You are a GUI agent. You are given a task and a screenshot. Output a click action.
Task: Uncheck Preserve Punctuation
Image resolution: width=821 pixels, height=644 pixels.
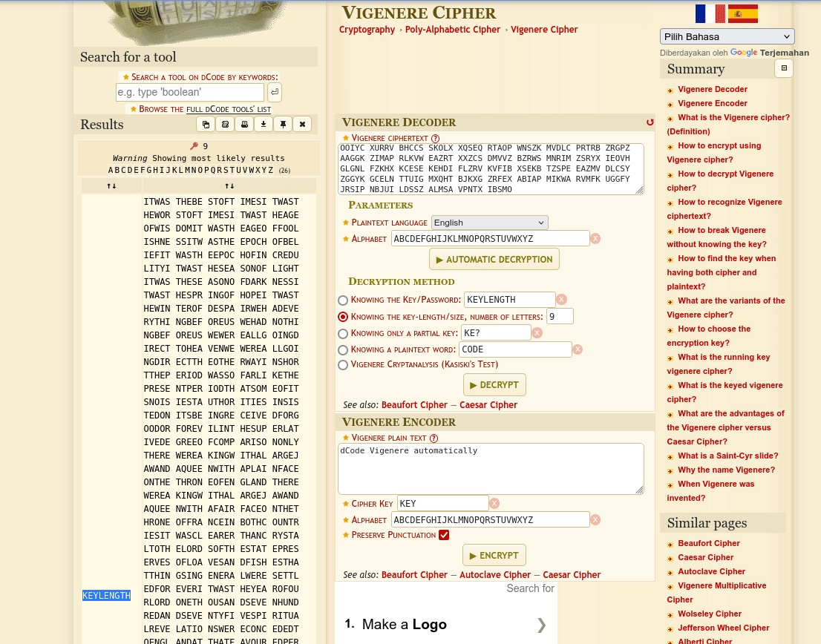444,534
